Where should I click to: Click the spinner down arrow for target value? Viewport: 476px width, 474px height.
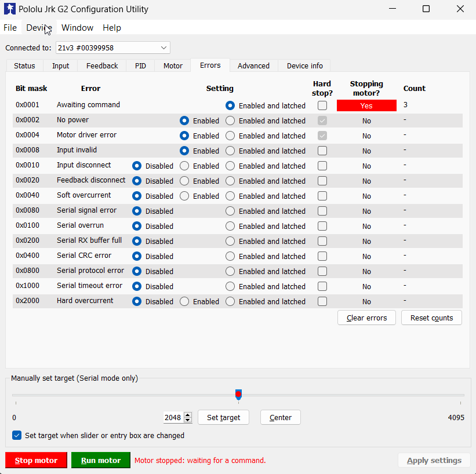[x=187, y=420]
